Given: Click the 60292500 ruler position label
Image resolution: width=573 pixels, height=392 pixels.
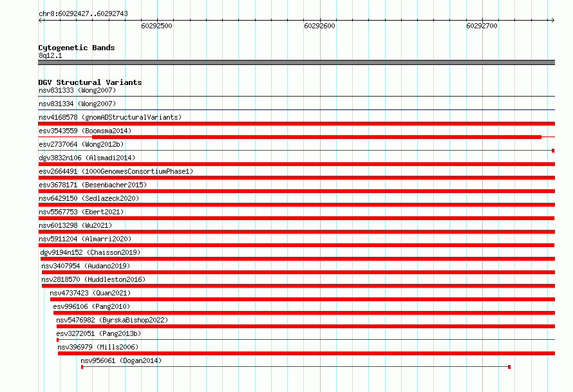Looking at the screenshot, I should click(157, 26).
